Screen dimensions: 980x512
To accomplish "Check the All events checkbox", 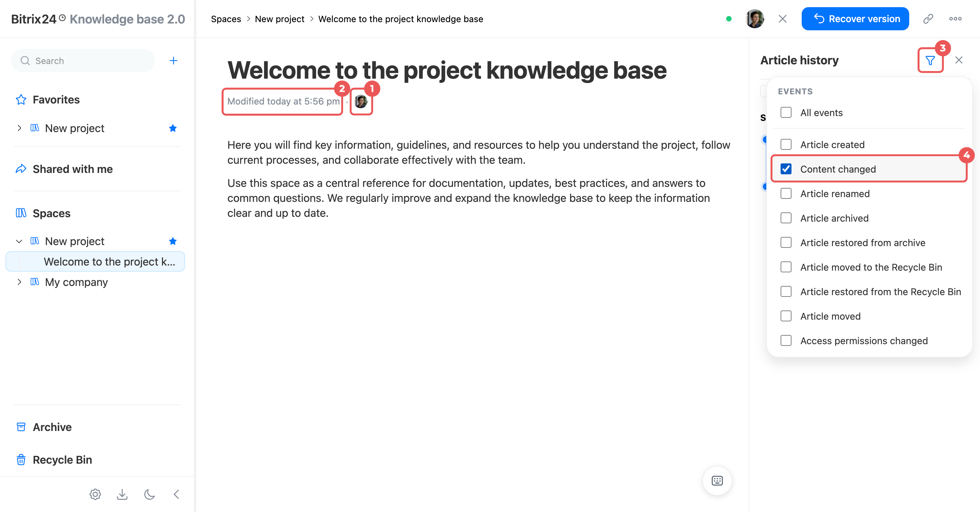I will pos(786,112).
